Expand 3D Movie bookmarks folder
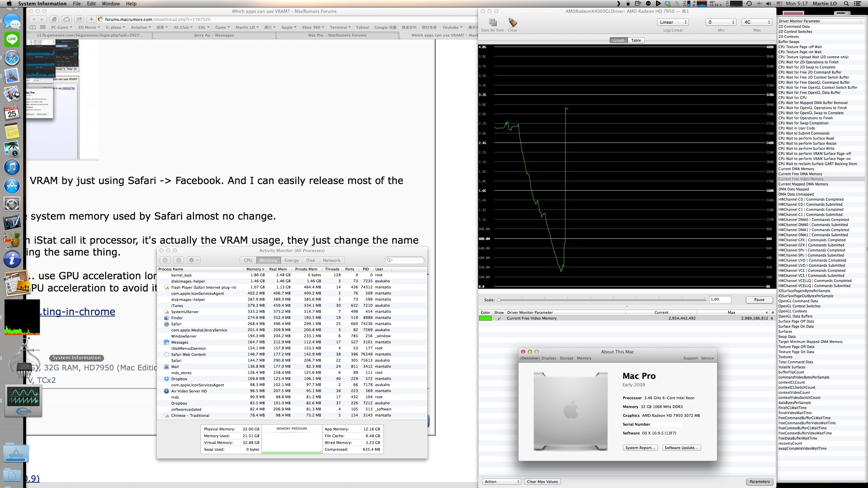The height and width of the screenshot is (488, 868). point(89,27)
